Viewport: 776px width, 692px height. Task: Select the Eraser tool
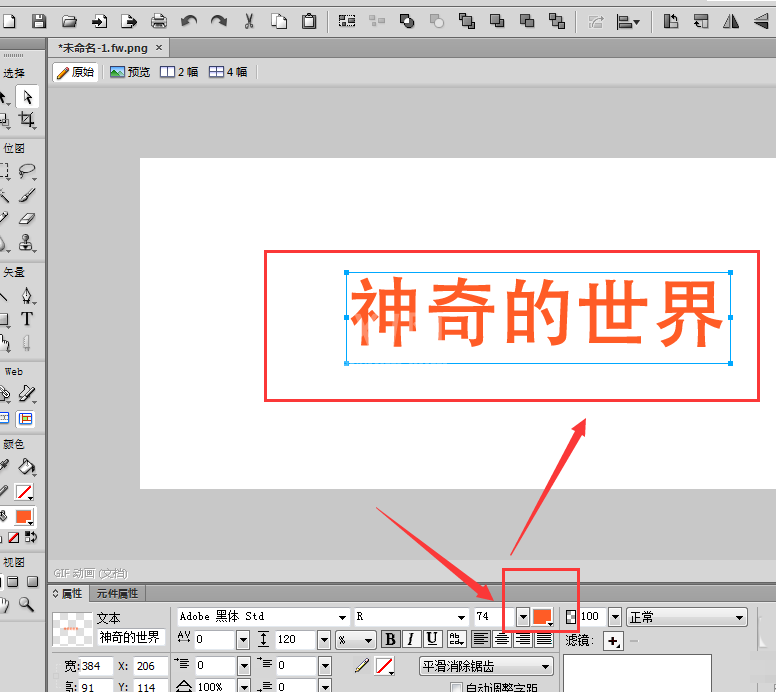(x=27, y=219)
